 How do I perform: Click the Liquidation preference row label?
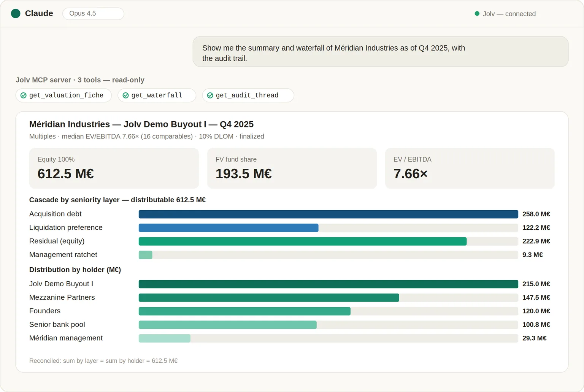click(x=66, y=228)
